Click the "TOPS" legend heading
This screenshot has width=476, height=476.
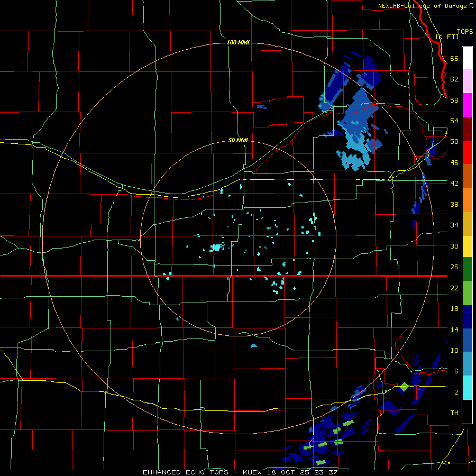click(465, 32)
